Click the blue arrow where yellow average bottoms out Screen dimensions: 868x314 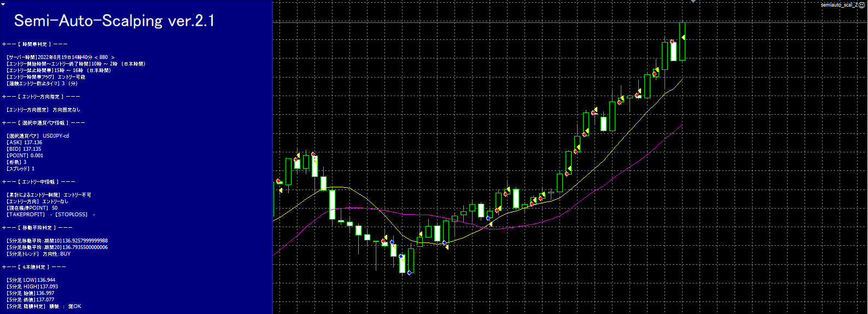445,242
